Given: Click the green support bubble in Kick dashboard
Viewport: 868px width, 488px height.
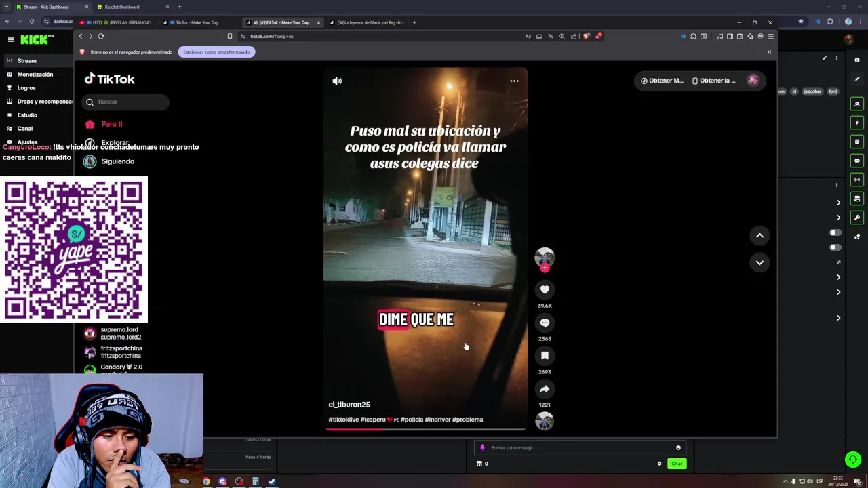Looking at the screenshot, I should pos(853,460).
